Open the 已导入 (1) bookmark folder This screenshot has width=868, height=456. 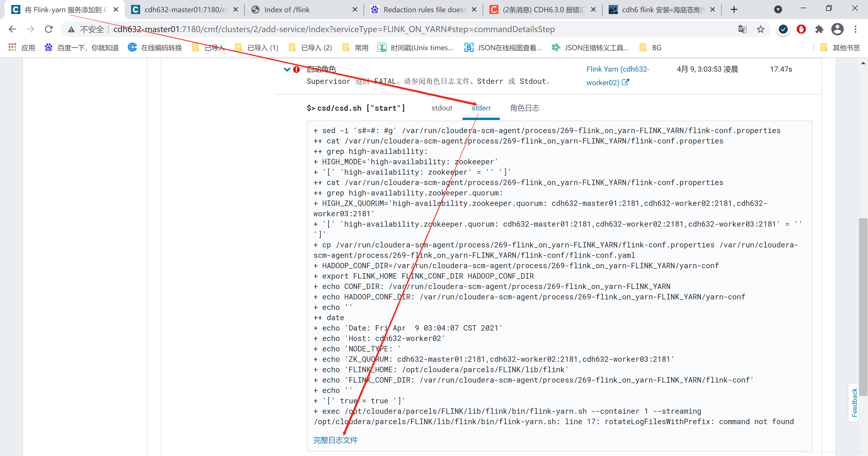(256, 47)
